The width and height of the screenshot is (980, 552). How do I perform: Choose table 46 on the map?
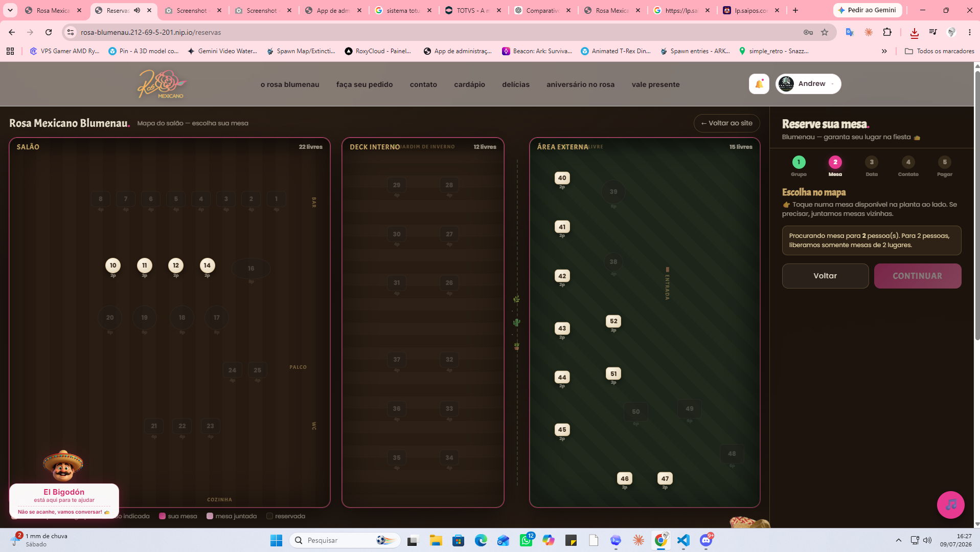tap(625, 479)
